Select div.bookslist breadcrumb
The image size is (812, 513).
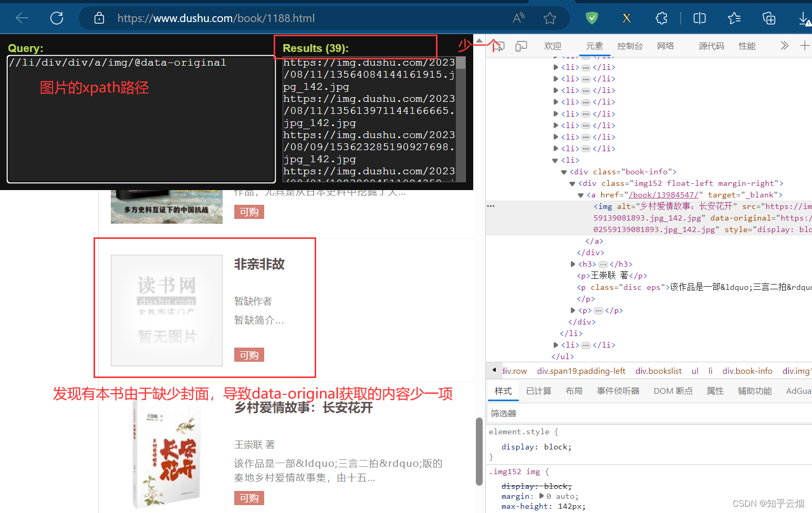658,371
